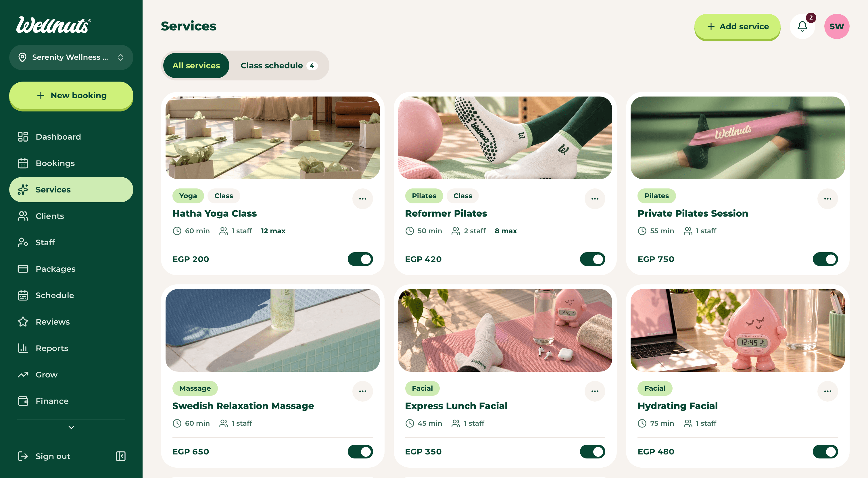Open options menu for Hatha Yoga Class
Image resolution: width=868 pixels, height=478 pixels.
pyautogui.click(x=362, y=199)
